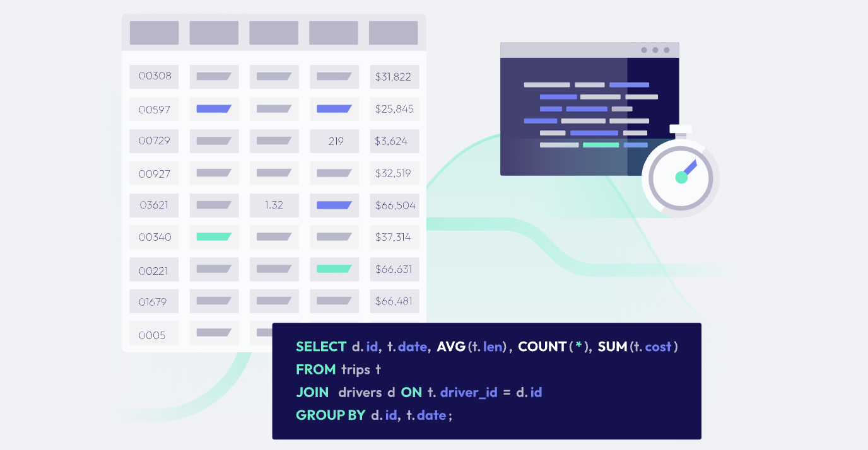Expand the middle table header column
This screenshot has width=868, height=450.
pos(274,32)
